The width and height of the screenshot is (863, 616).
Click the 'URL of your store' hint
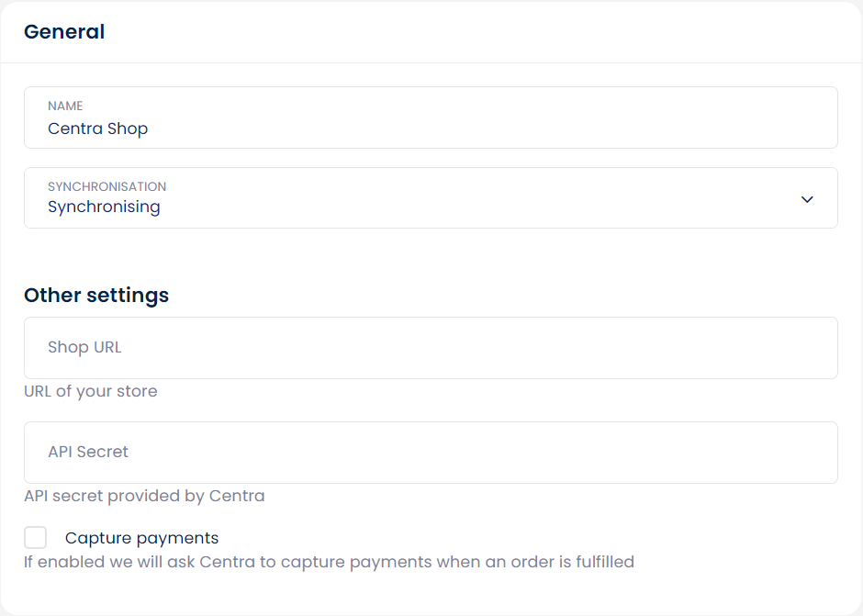coord(90,391)
